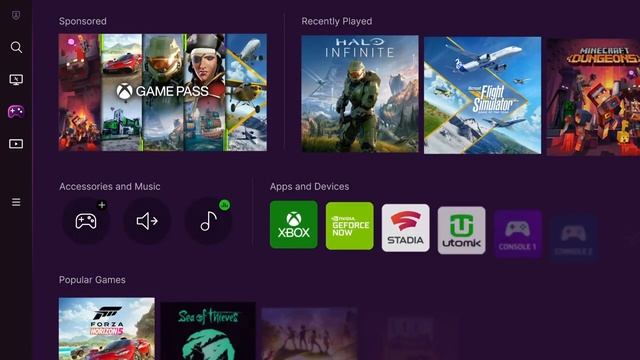Click the Sponsored section heading

tap(82, 21)
